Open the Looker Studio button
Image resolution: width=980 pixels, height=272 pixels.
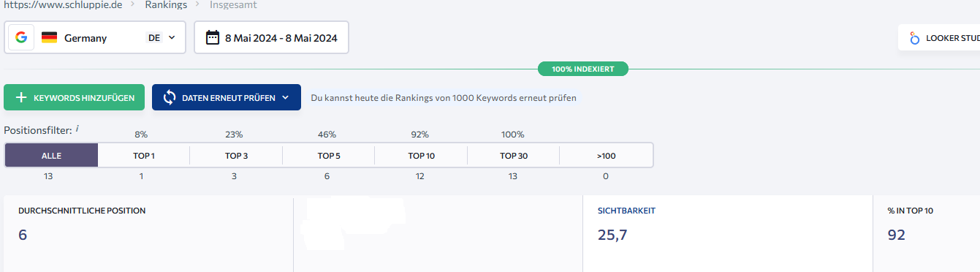tap(939, 38)
